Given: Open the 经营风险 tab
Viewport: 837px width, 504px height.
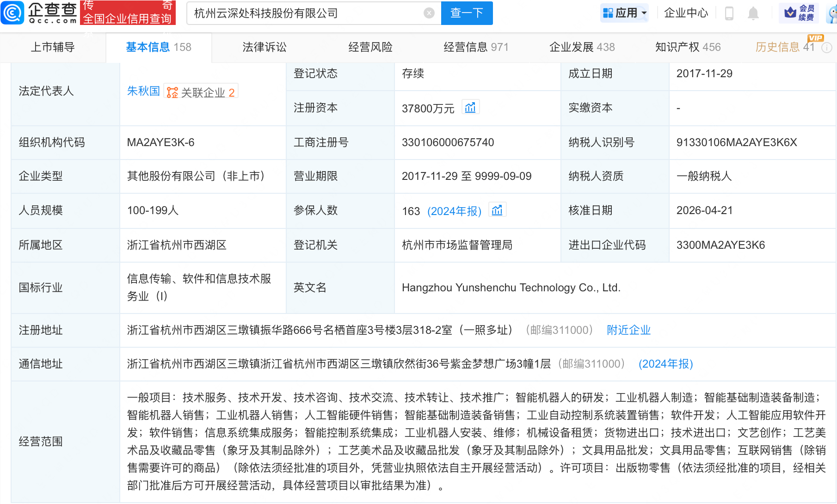Looking at the screenshot, I should pos(370,47).
